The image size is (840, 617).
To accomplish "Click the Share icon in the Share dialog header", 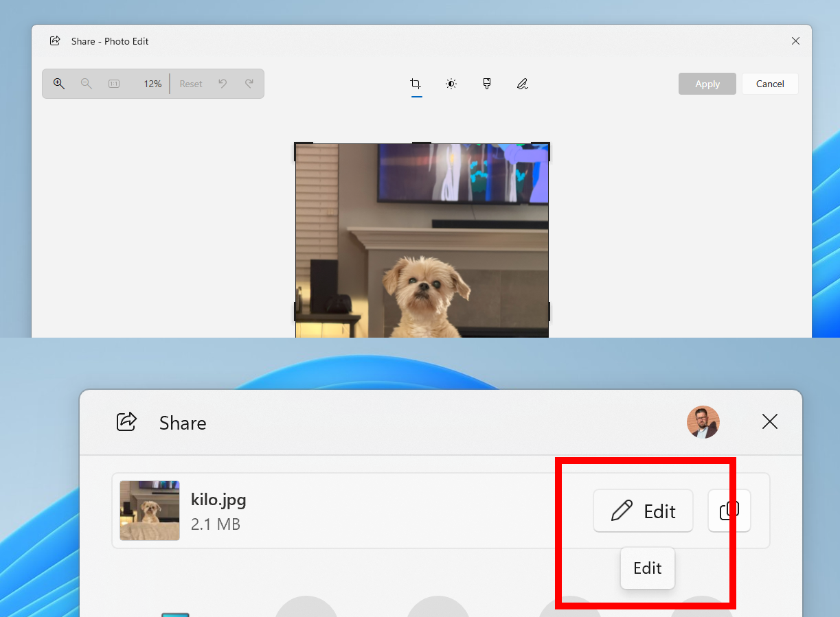I will tap(126, 422).
